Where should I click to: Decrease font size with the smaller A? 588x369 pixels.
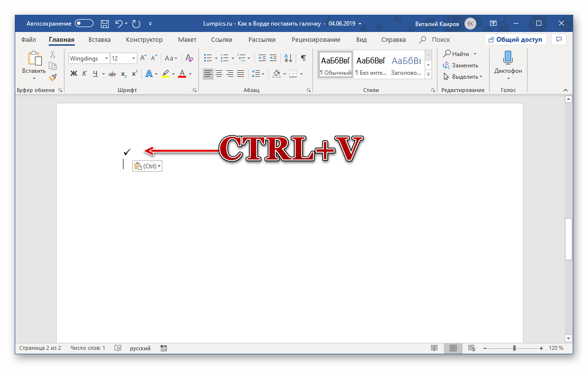154,58
